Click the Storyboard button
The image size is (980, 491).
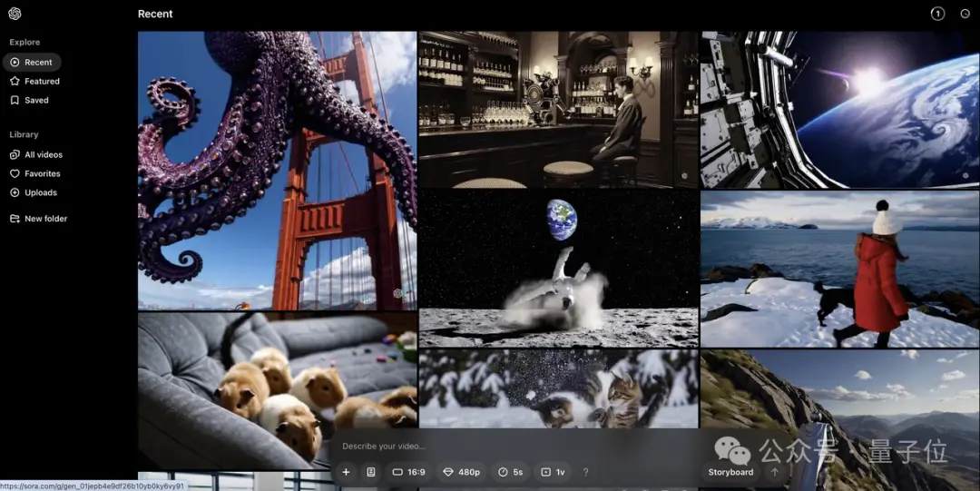[x=730, y=472]
